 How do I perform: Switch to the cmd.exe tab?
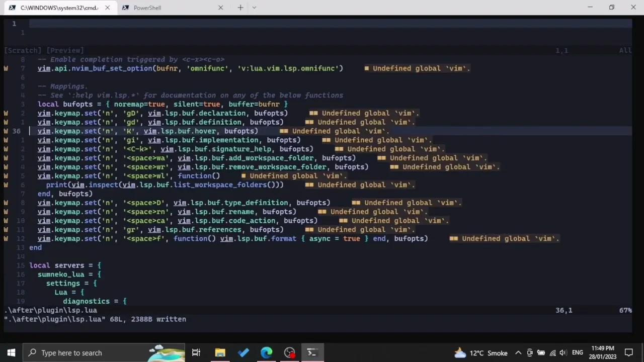[58, 8]
